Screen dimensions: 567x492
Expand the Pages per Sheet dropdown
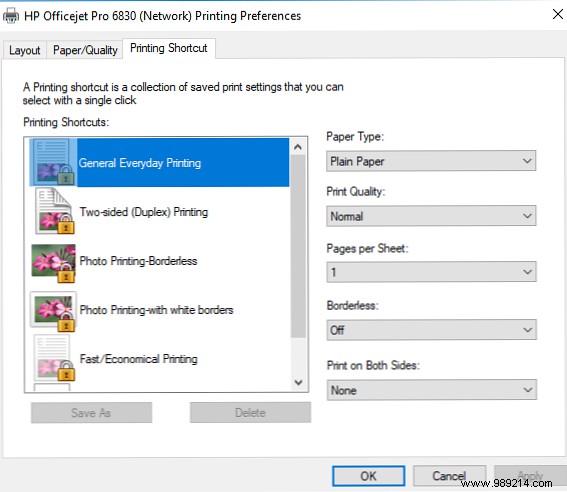tap(431, 272)
